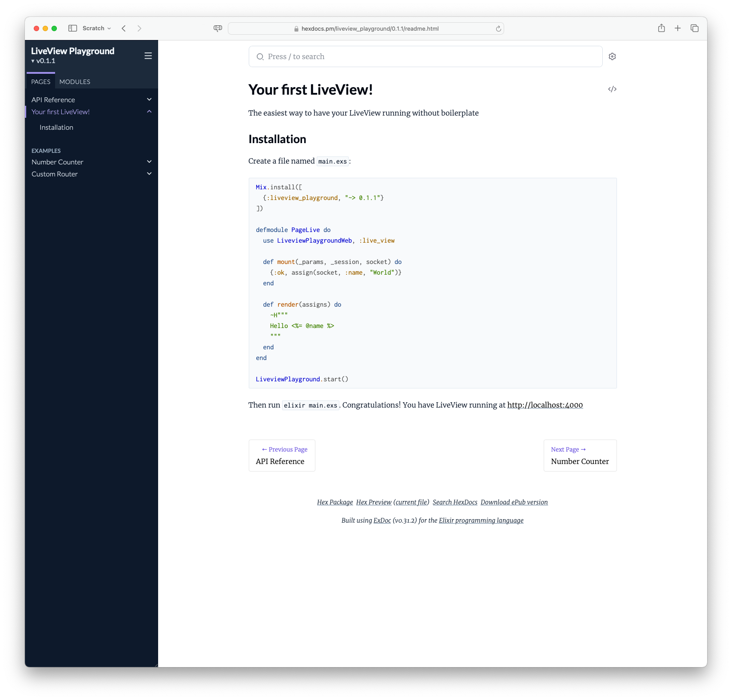732x700 pixels.
Task: Open the Safari share menu
Action: pyautogui.click(x=661, y=28)
